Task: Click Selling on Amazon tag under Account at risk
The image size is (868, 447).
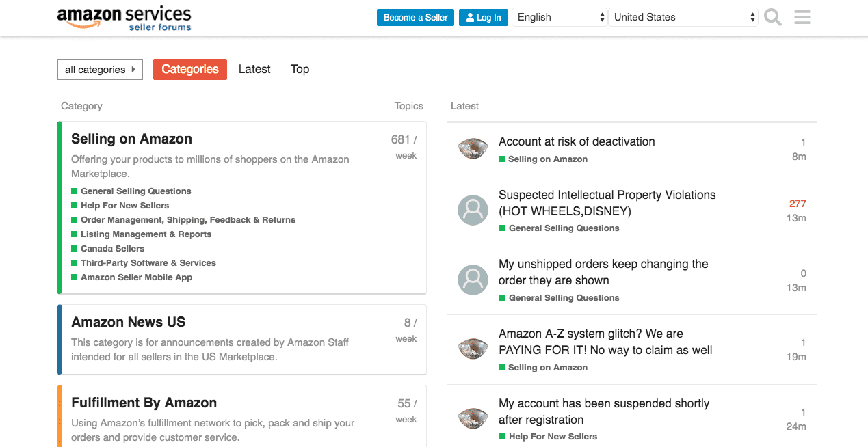Action: click(543, 159)
